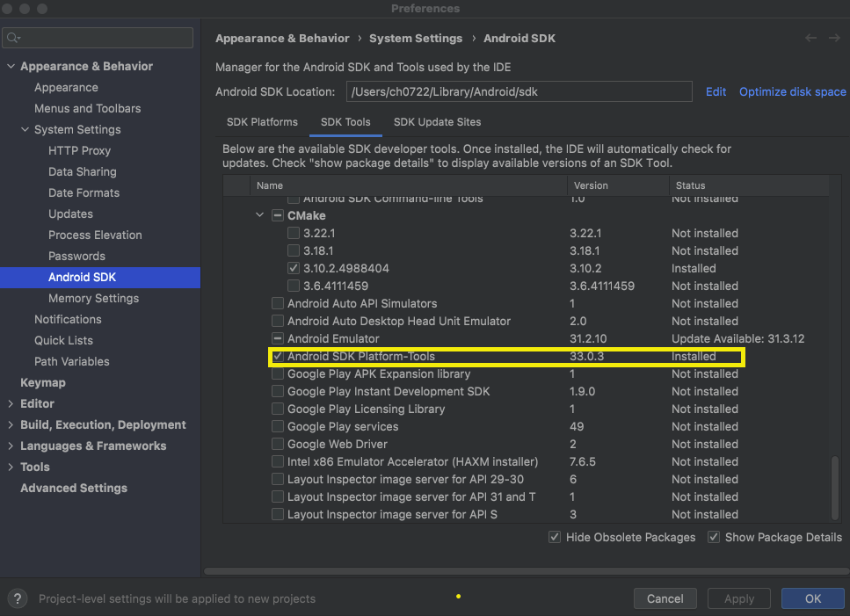Screen dimensions: 850x616
Task: Click the Name column header
Action: [x=408, y=185]
